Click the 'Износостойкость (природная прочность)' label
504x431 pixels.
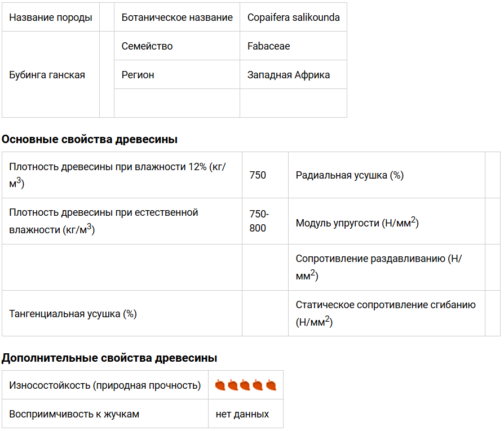105,385
